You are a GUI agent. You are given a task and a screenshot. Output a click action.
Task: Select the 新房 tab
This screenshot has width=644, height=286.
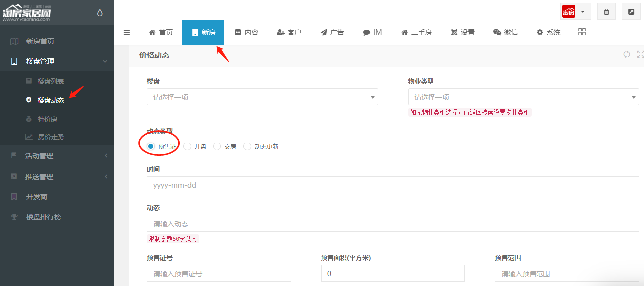click(203, 32)
